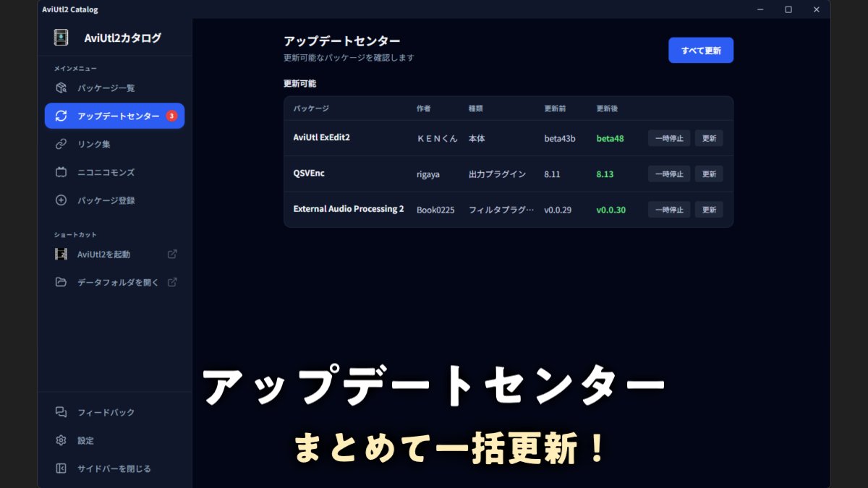
Task: Click the AviUtl2 catalog logo icon
Action: (x=61, y=38)
